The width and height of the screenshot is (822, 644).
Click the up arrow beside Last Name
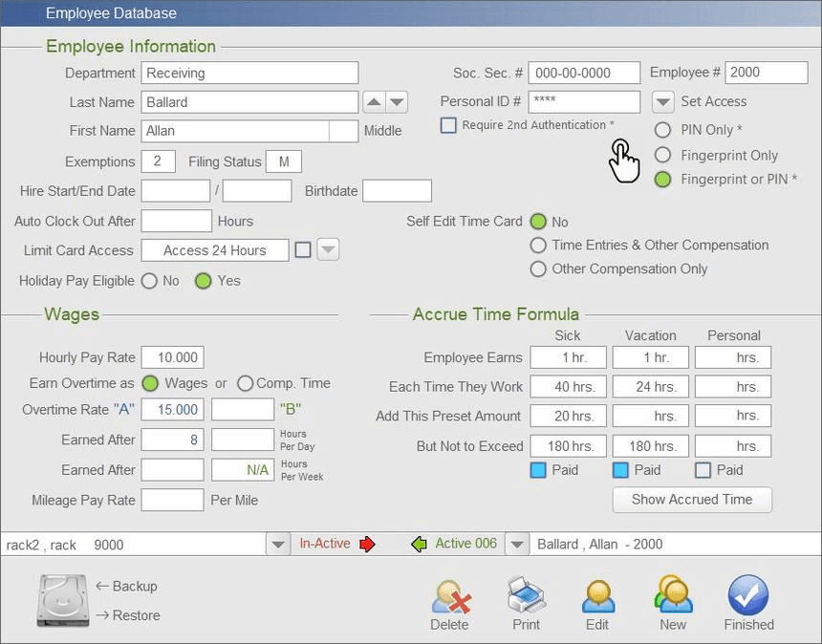[374, 102]
